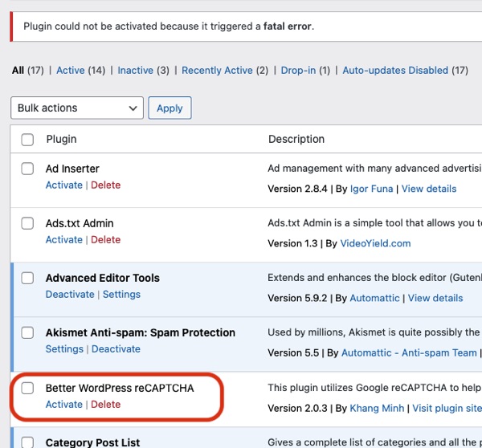Select the Better WordPress reCAPTCHA checkbox

[x=27, y=388]
